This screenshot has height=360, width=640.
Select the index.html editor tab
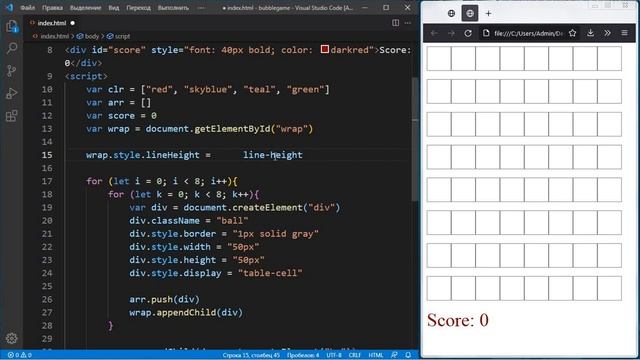click(51, 23)
